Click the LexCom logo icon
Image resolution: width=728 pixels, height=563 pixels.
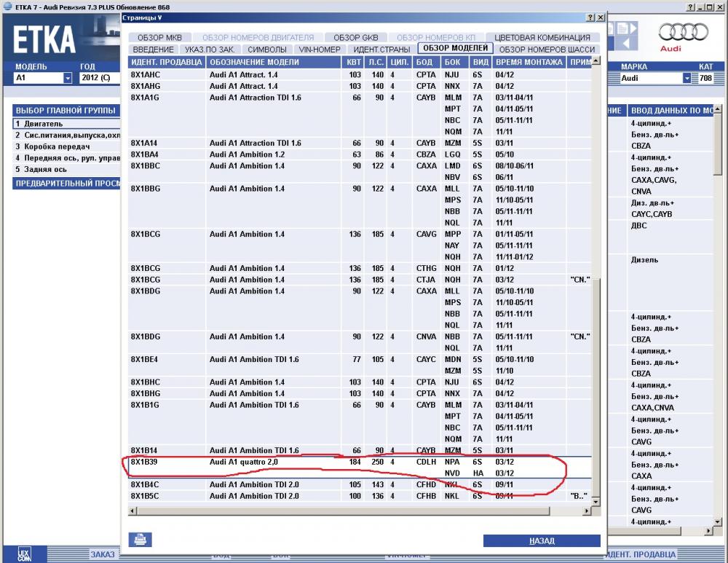pyautogui.click(x=24, y=554)
